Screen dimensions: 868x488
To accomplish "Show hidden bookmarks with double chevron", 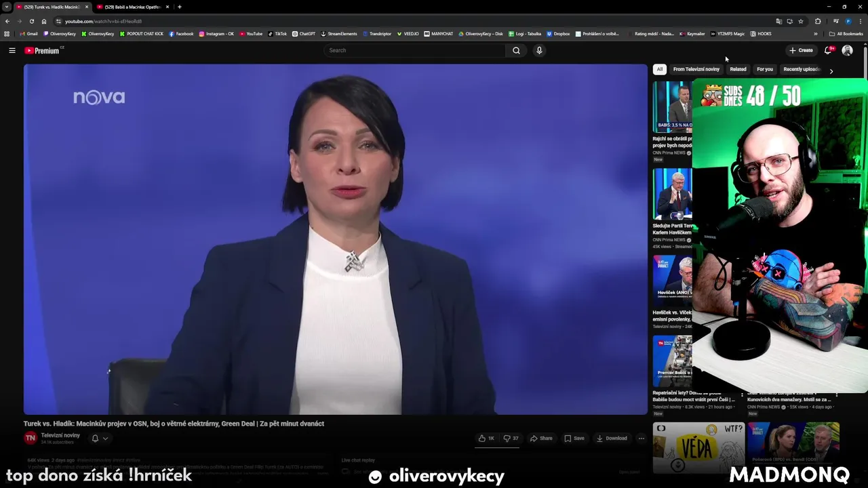I will pyautogui.click(x=816, y=34).
